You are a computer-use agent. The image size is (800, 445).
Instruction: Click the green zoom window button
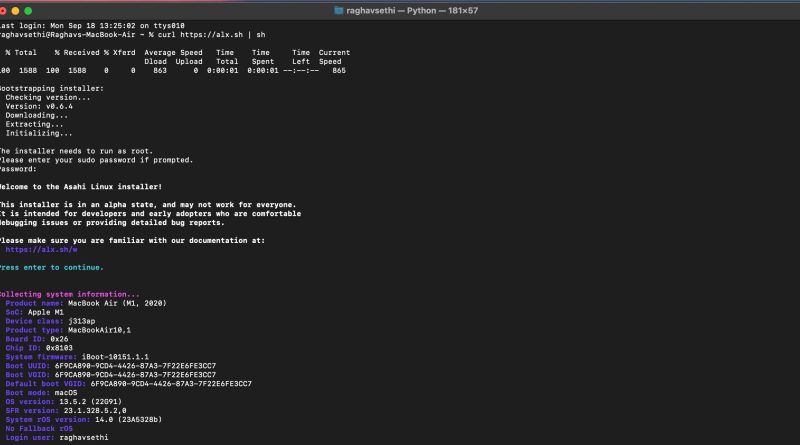(28, 11)
